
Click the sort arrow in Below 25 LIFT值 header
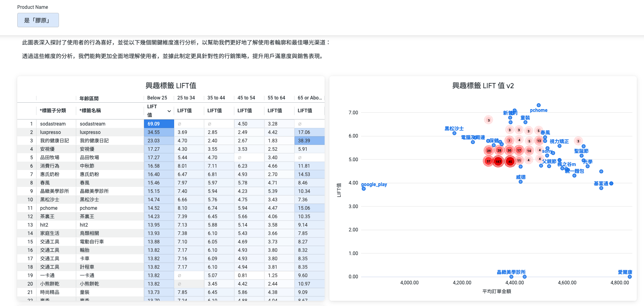point(169,111)
